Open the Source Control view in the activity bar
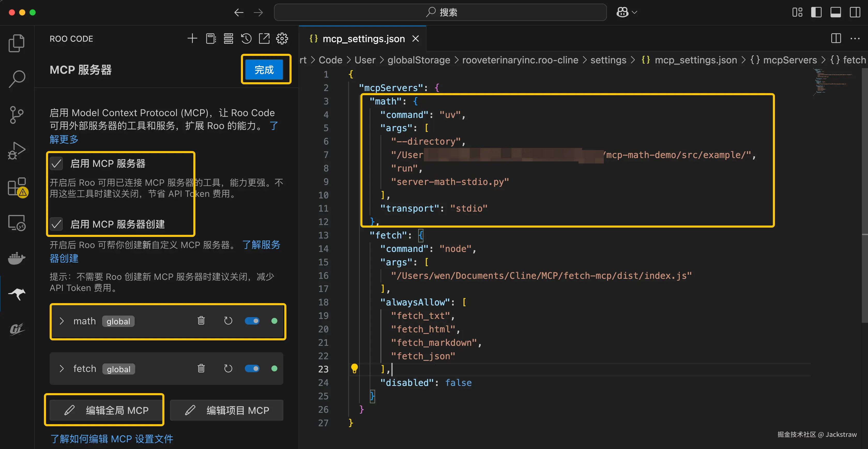Screen dimensions: 868x449 (x=17, y=115)
